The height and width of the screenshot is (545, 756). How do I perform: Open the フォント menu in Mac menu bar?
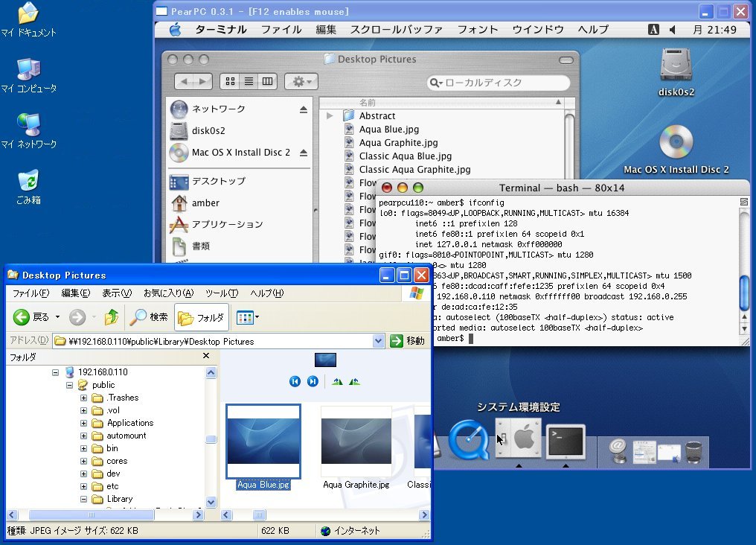pyautogui.click(x=477, y=30)
